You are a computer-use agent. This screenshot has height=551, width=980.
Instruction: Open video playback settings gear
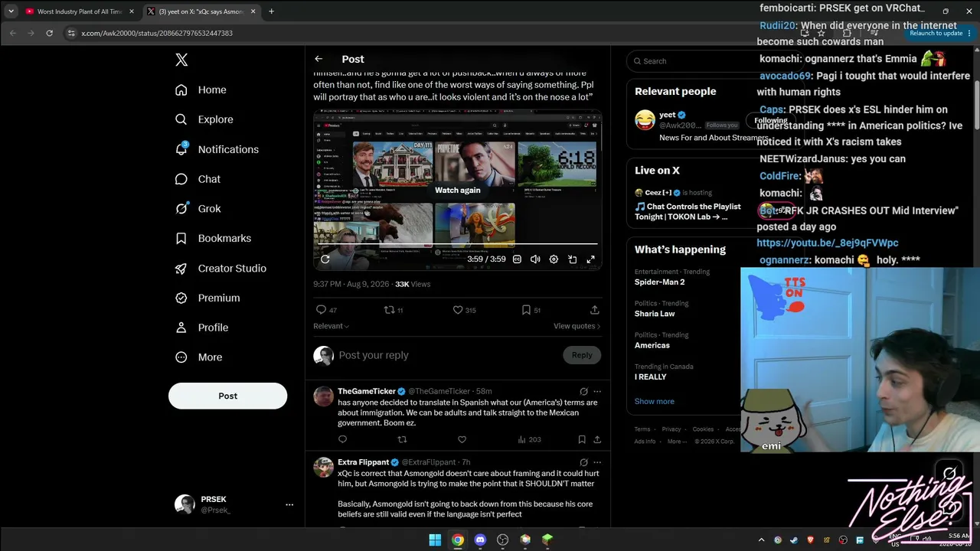pos(554,259)
